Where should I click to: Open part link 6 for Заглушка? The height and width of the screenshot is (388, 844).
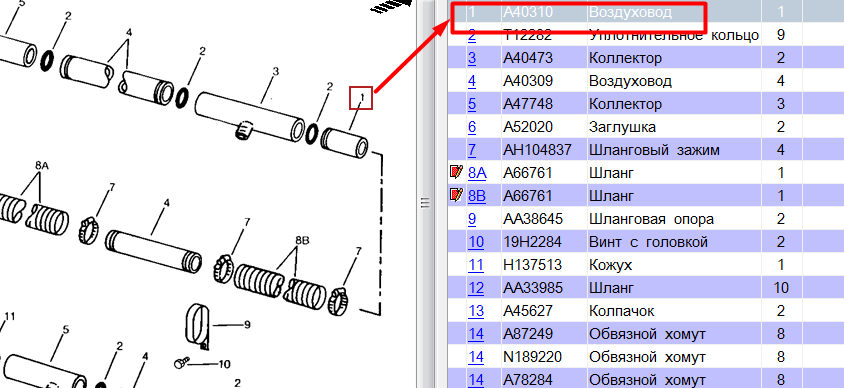472,128
